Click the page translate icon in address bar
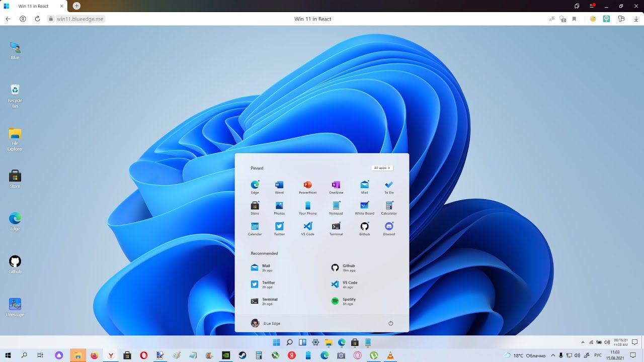The width and height of the screenshot is (644, 362). click(552, 19)
